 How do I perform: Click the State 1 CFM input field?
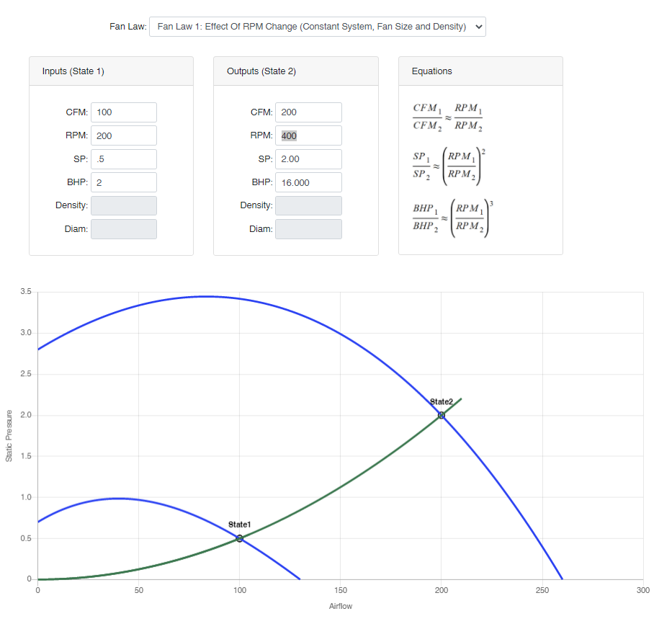point(124,112)
